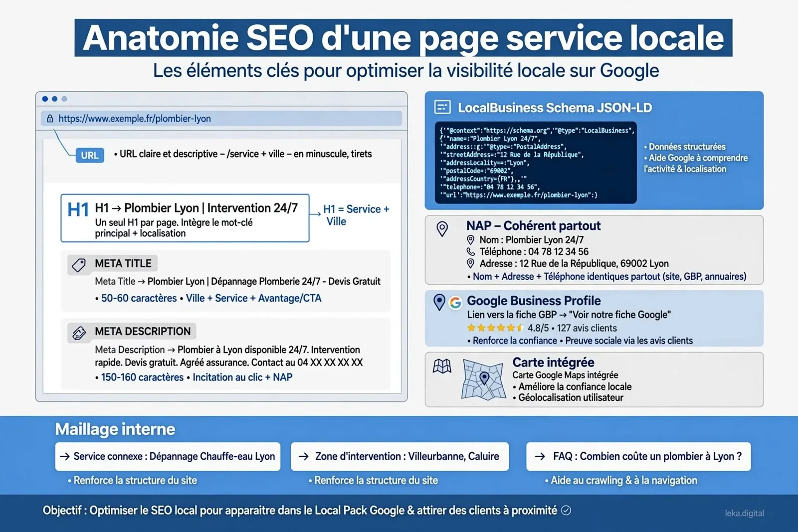The image size is (798, 532).
Task: Click the small pin icon beside Nom
Action: point(470,240)
